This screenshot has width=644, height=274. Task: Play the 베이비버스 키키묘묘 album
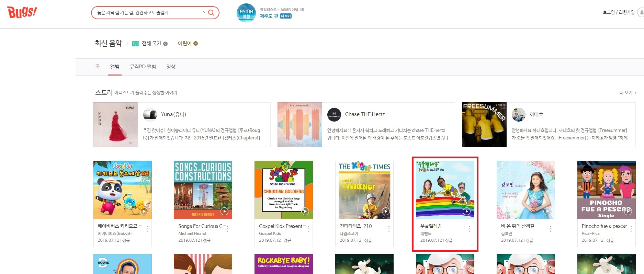coord(144,212)
